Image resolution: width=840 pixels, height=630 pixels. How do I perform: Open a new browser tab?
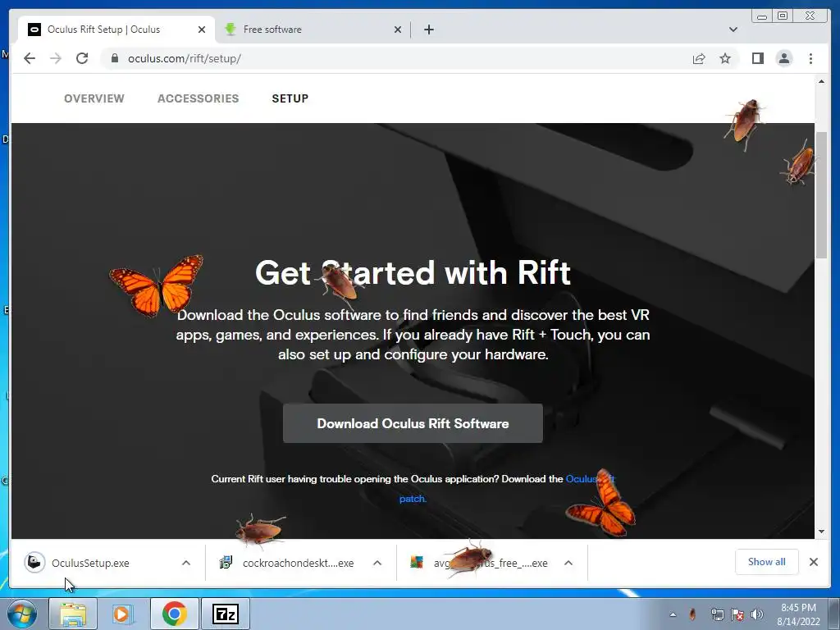tap(428, 30)
